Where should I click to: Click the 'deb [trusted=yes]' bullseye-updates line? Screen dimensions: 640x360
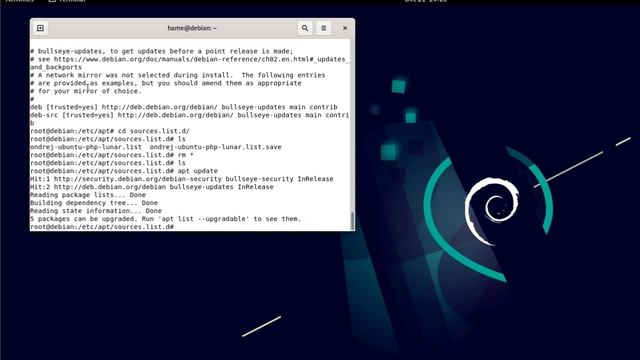tap(184, 107)
